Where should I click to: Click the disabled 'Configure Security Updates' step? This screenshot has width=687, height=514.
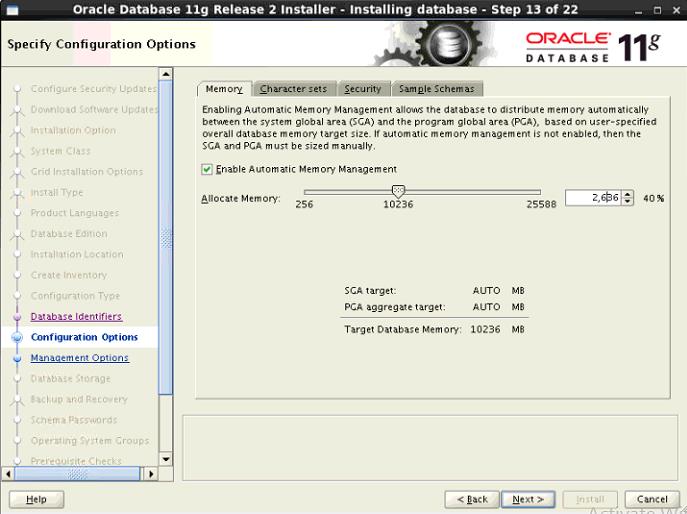coord(94,89)
